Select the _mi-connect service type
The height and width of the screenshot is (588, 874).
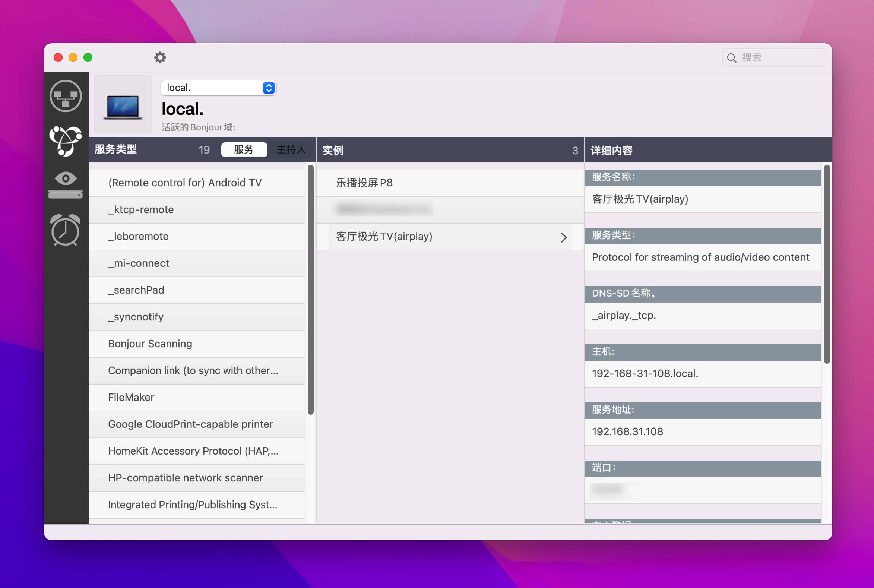(197, 263)
